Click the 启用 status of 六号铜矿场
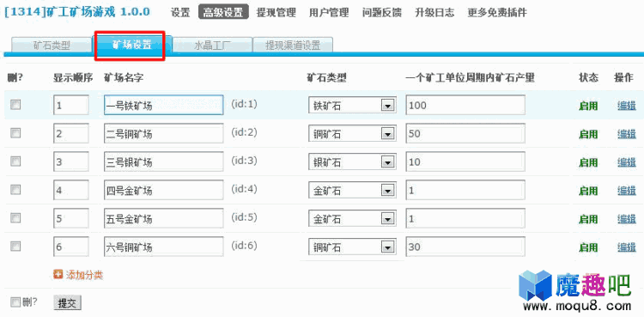Screen dimensions: 644x317 point(588,247)
